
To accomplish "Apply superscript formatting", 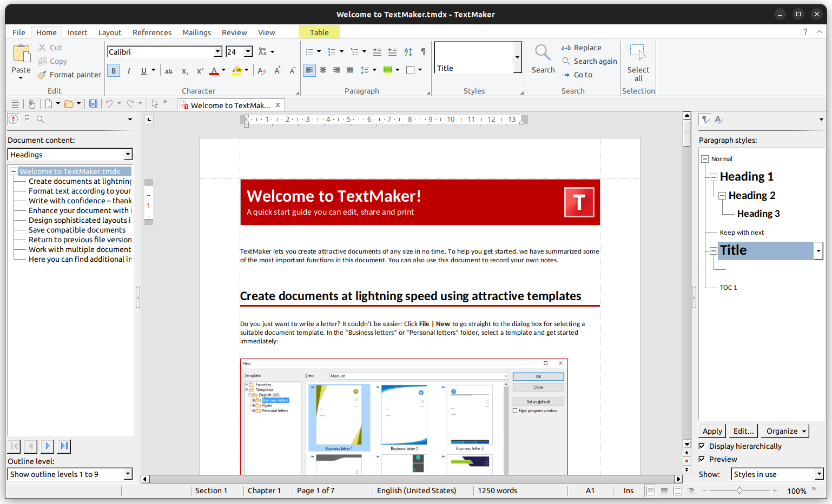I will tap(200, 71).
